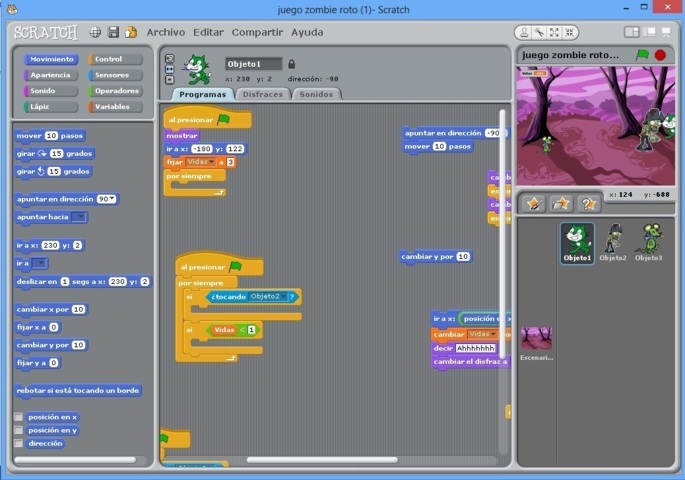Enable the 'posición en x' checkbox
This screenshot has width=685, height=480.
coord(19,417)
